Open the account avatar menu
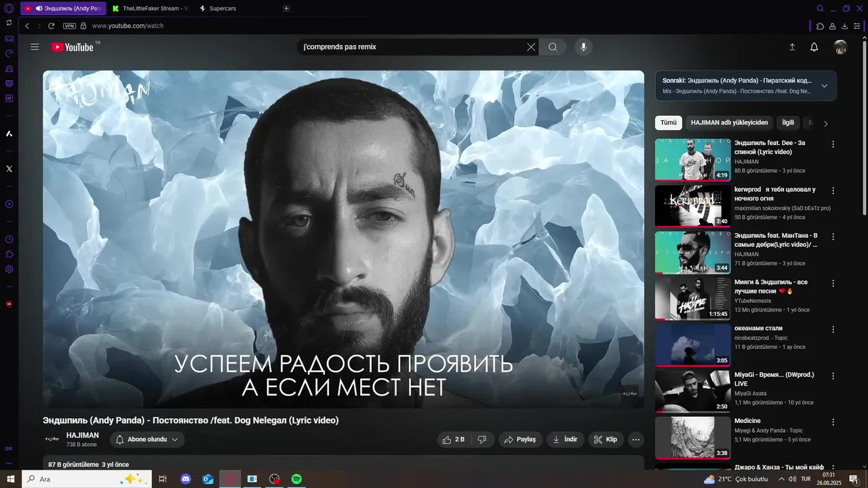This screenshot has width=868, height=488. (840, 47)
